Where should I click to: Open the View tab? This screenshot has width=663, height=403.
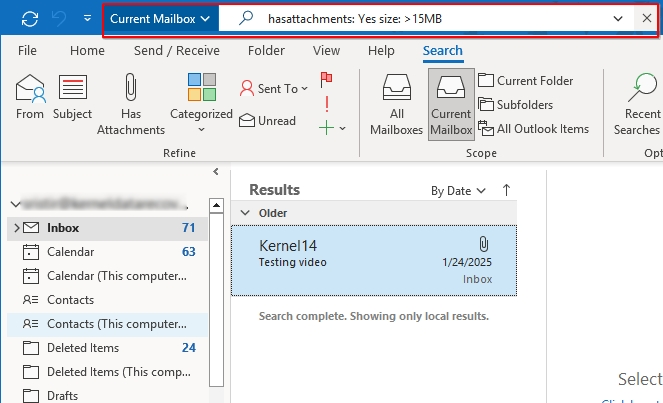326,51
